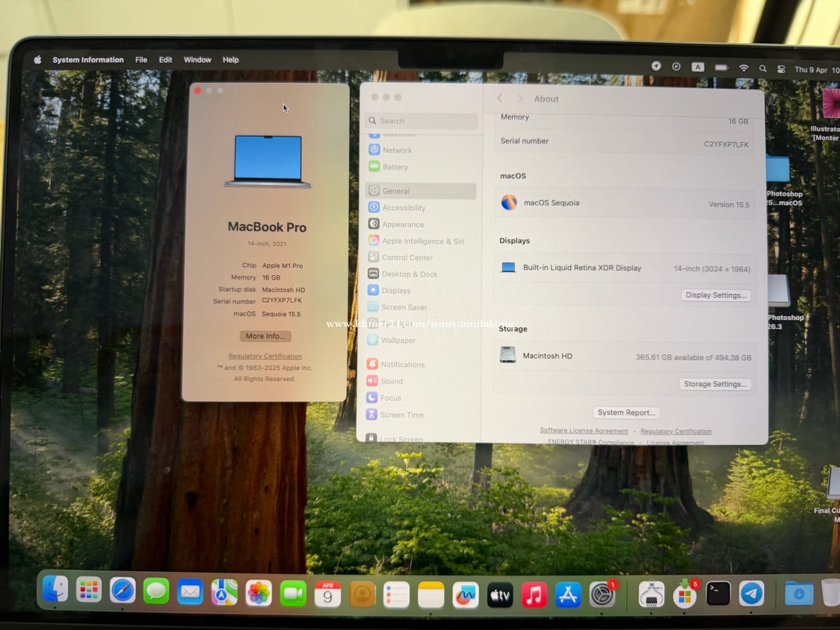Image resolution: width=840 pixels, height=630 pixels.
Task: Click the Macintosh HD storage row
Action: tap(625, 356)
